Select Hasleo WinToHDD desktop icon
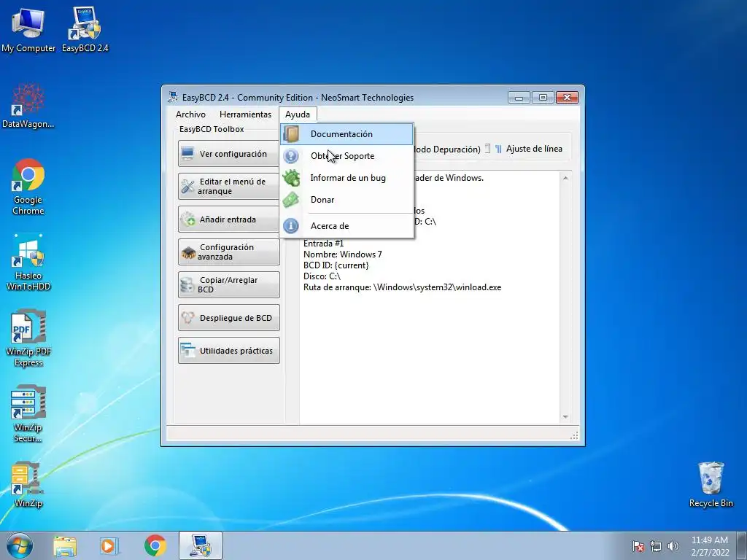Image resolution: width=747 pixels, height=560 pixels. click(28, 262)
